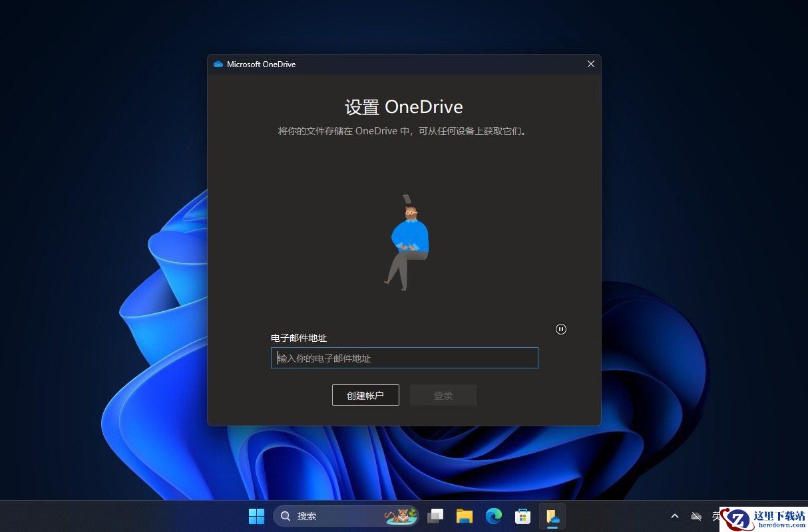Screen dimensions: 808x532
Task: Click the Microsoft OneDrive window title text
Action: coord(261,65)
